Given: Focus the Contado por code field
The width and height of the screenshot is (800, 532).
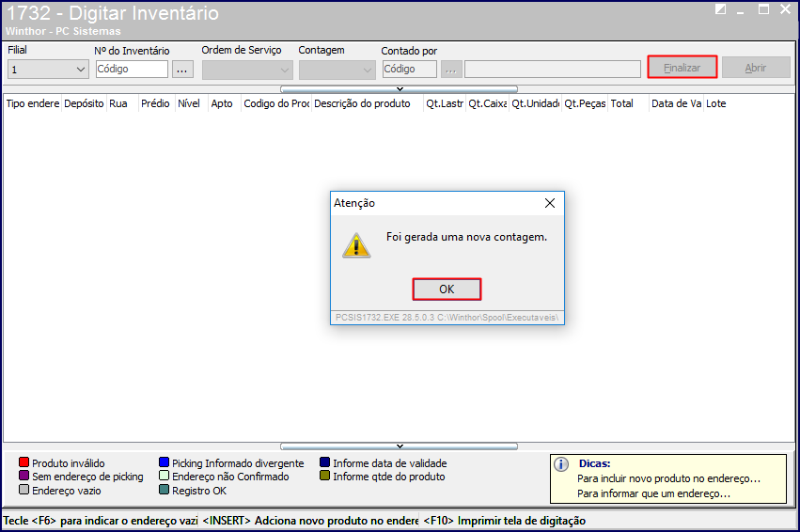Looking at the screenshot, I should tap(410, 69).
